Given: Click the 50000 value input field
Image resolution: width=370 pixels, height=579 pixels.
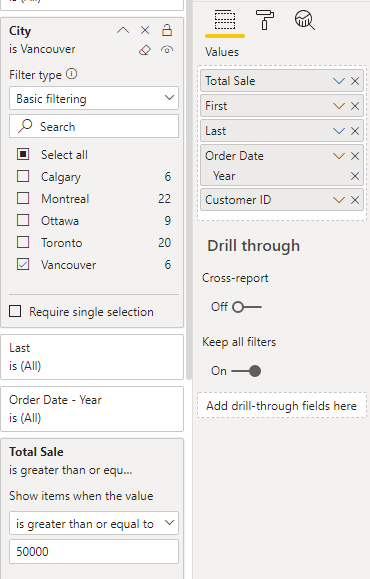Looking at the screenshot, I should click(94, 552).
